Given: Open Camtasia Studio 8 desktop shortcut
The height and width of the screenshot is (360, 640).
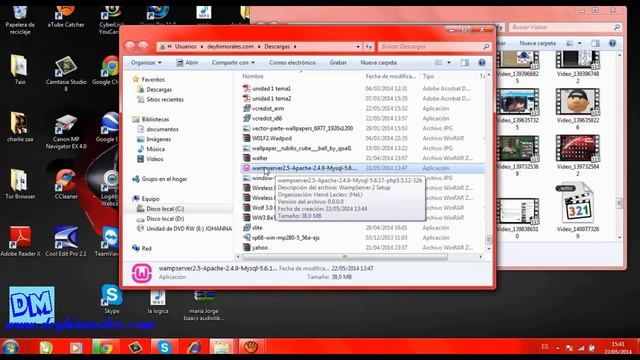Looking at the screenshot, I should 66,73.
